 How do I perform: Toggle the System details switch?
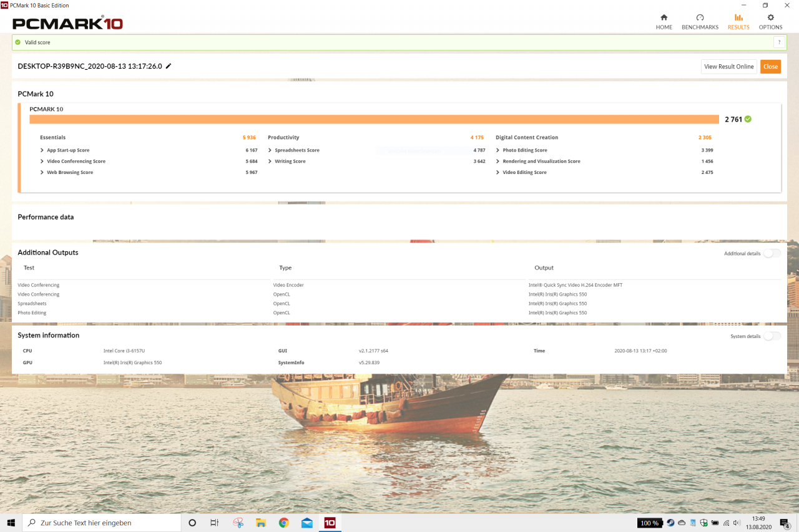(772, 336)
